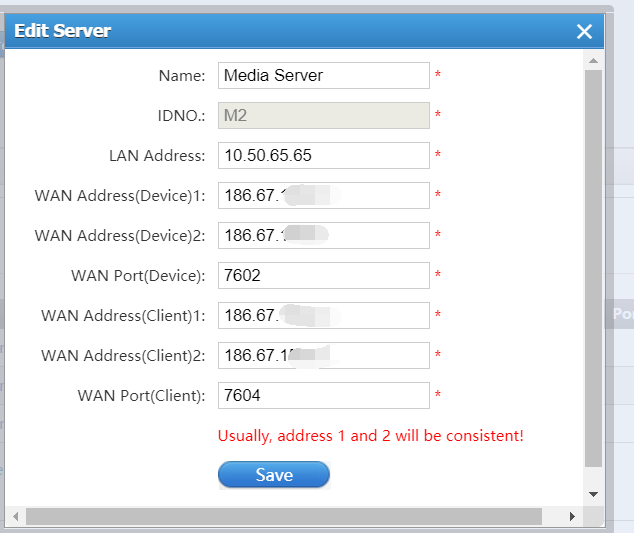Close the Edit Server dialog
The image size is (634, 533).
click(584, 31)
